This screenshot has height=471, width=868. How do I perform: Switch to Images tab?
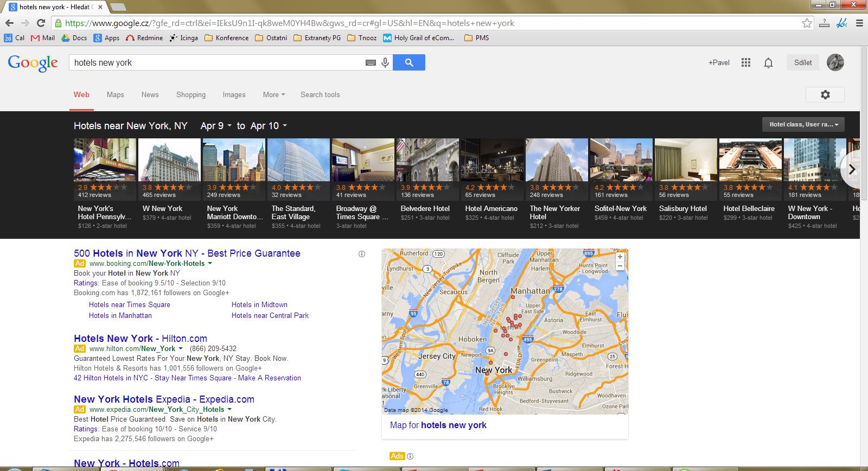pyautogui.click(x=234, y=94)
